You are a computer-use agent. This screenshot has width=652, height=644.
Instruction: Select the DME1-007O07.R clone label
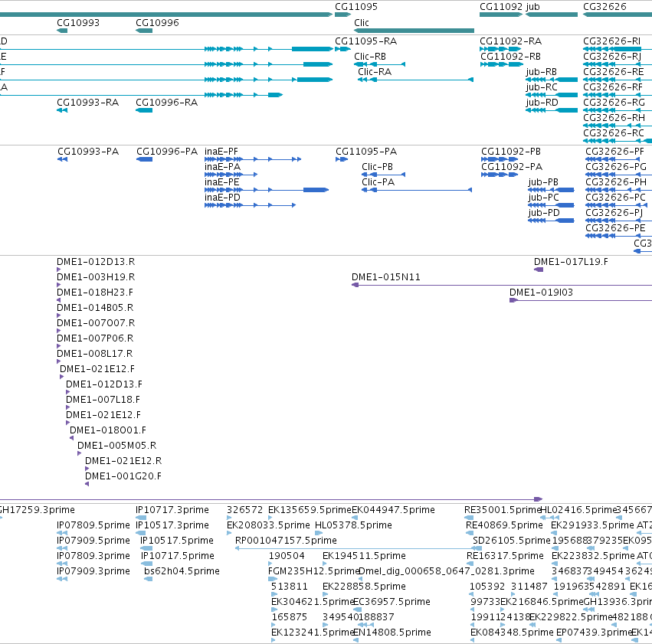96,324
